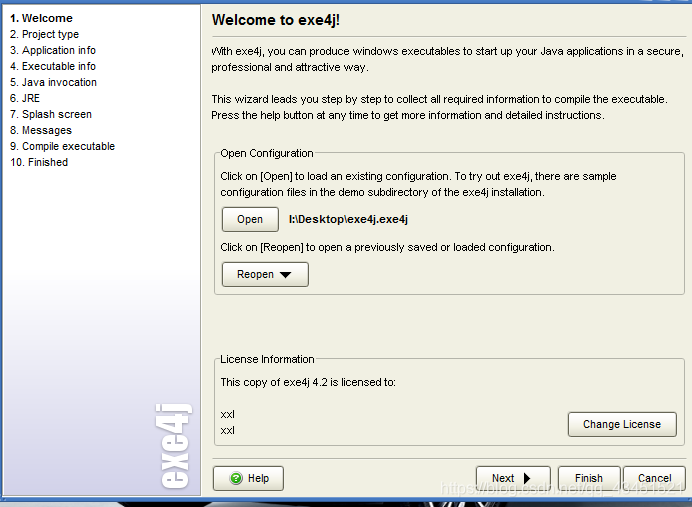
Task: Click the Open configuration button
Action: [250, 219]
